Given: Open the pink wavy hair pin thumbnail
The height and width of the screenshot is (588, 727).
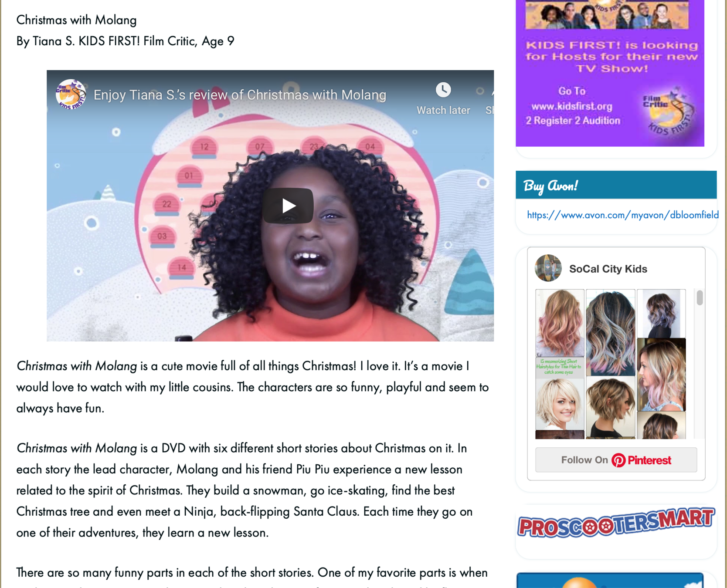Looking at the screenshot, I should tap(560, 323).
